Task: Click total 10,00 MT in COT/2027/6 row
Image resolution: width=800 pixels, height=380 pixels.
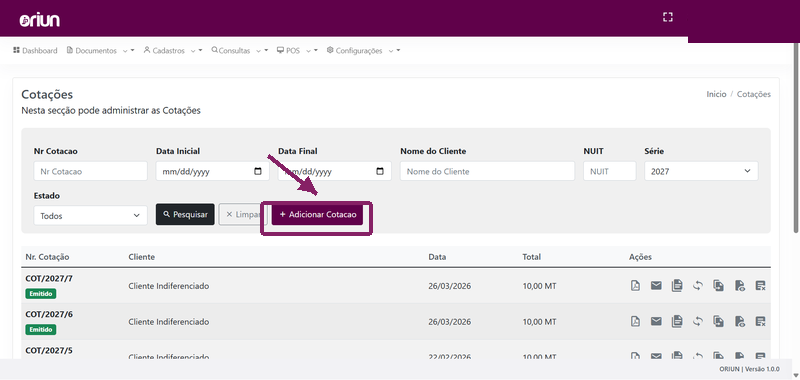Action: point(539,322)
